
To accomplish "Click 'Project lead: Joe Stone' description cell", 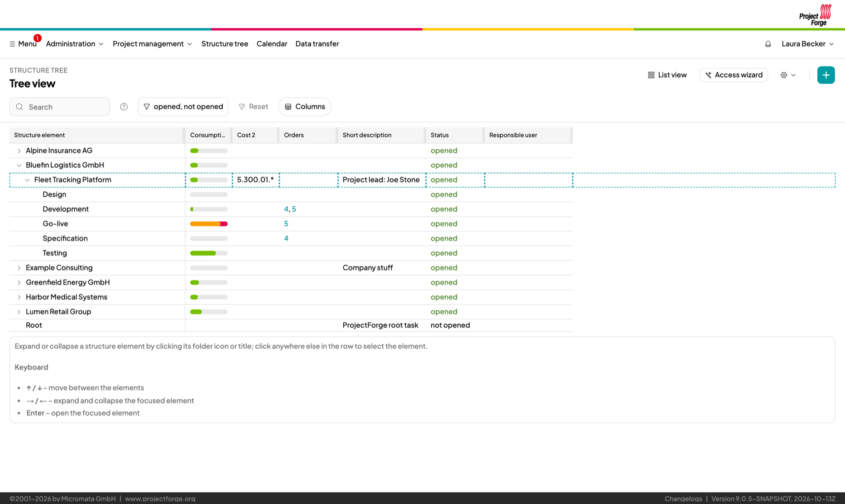I will click(x=381, y=180).
